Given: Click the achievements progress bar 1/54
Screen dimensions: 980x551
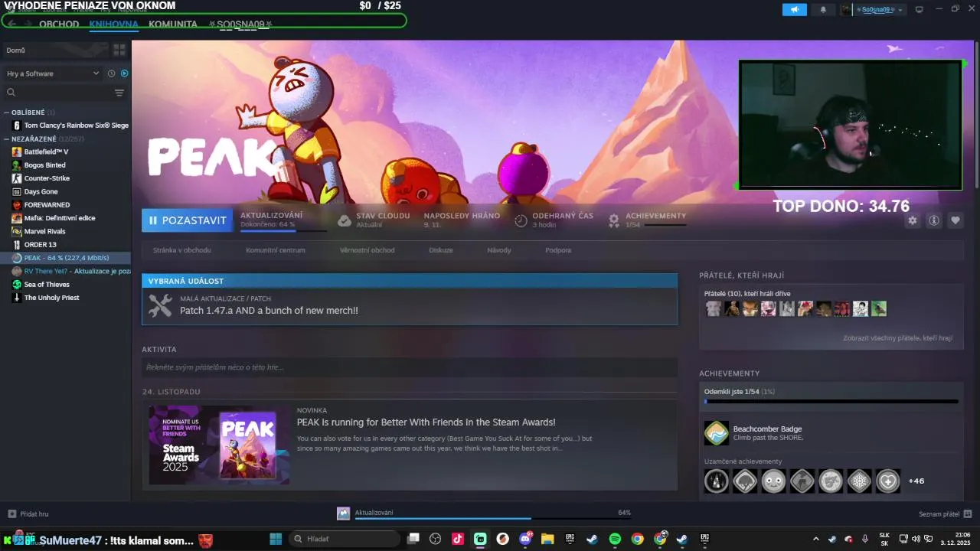Looking at the screenshot, I should (831, 401).
